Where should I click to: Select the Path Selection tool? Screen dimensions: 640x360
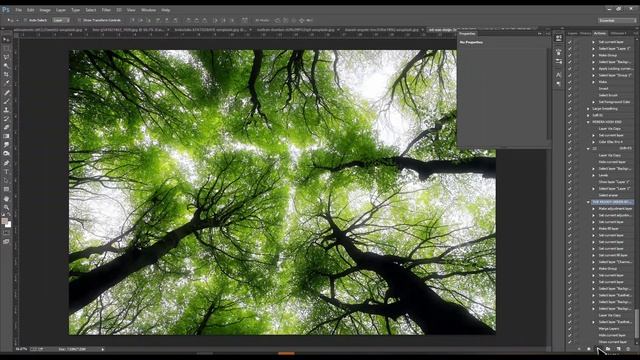(x=6, y=180)
